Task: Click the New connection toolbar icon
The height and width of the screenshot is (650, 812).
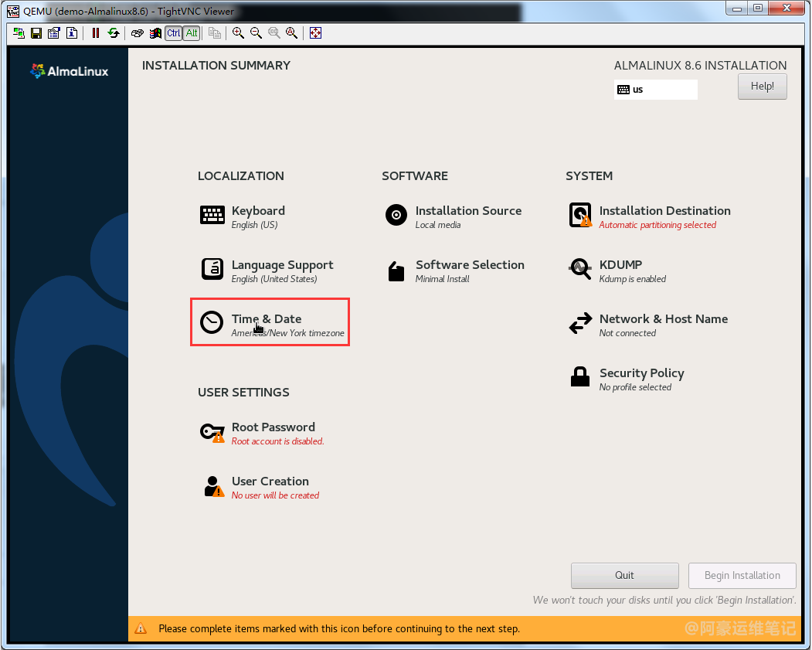Action: 19,33
